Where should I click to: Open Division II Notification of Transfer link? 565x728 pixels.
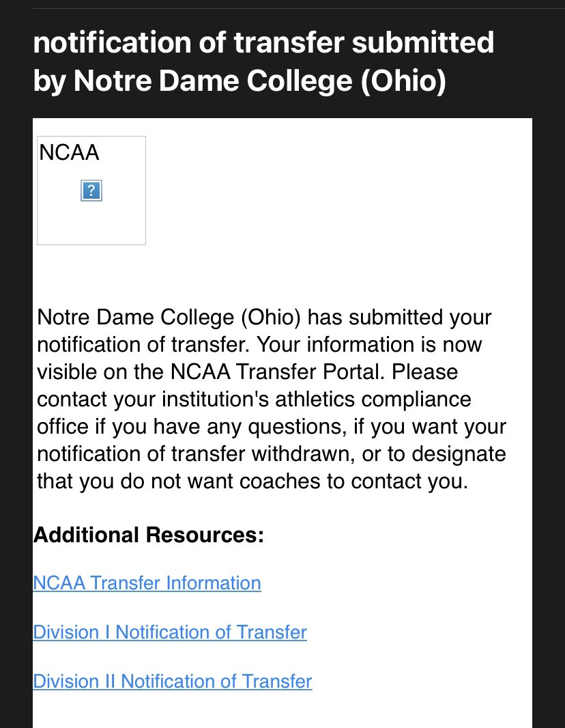click(x=173, y=681)
